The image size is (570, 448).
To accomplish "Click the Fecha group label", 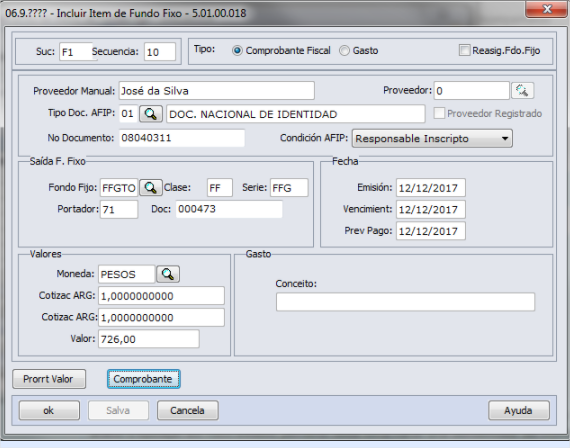I will coord(345,161).
